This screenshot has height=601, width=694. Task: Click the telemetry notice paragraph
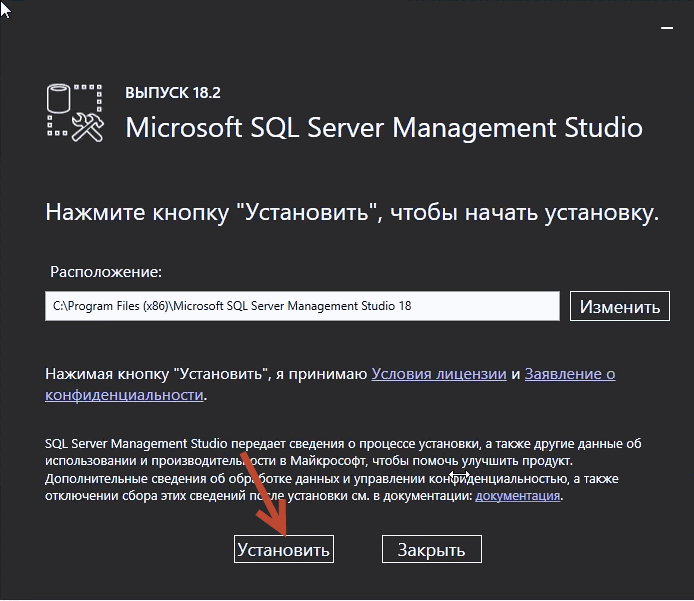(343, 470)
